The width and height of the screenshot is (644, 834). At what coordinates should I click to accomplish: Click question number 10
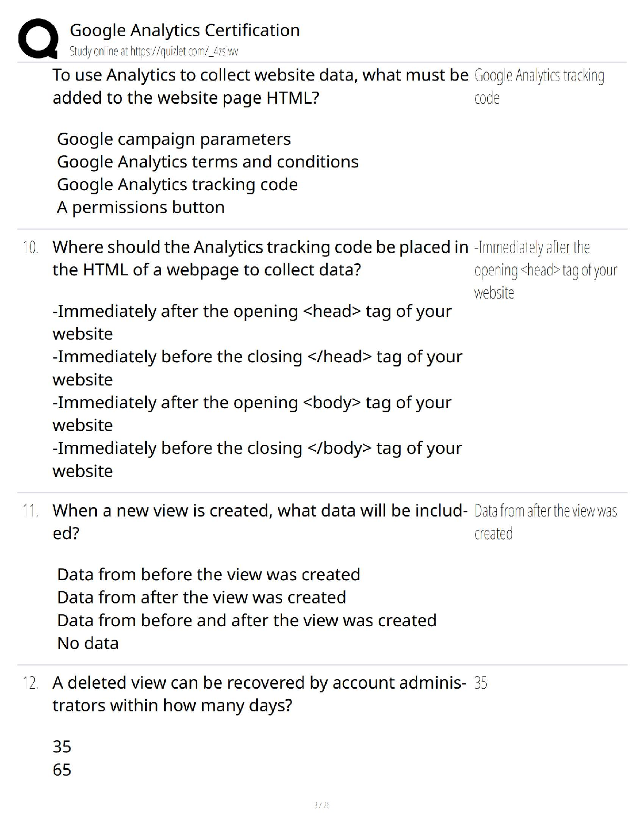point(31,247)
